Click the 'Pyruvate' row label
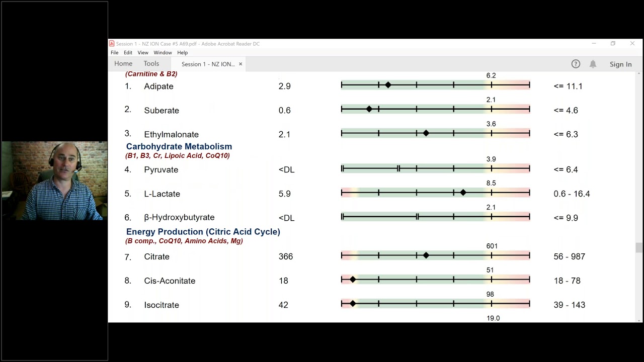644x362 pixels. [161, 170]
